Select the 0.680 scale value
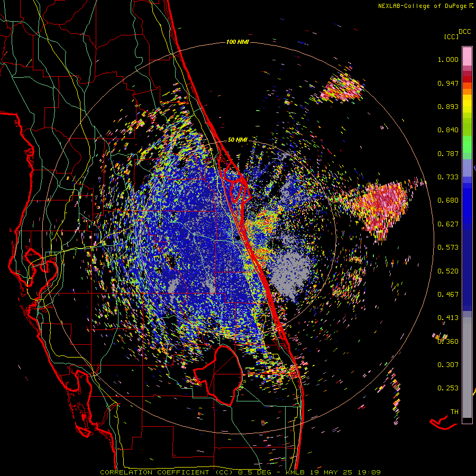476x476 pixels. (448, 200)
